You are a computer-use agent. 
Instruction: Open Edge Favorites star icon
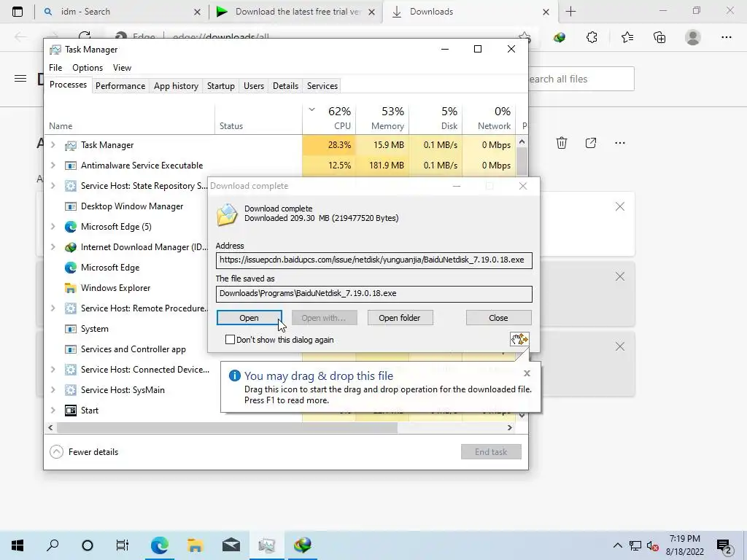point(627,37)
